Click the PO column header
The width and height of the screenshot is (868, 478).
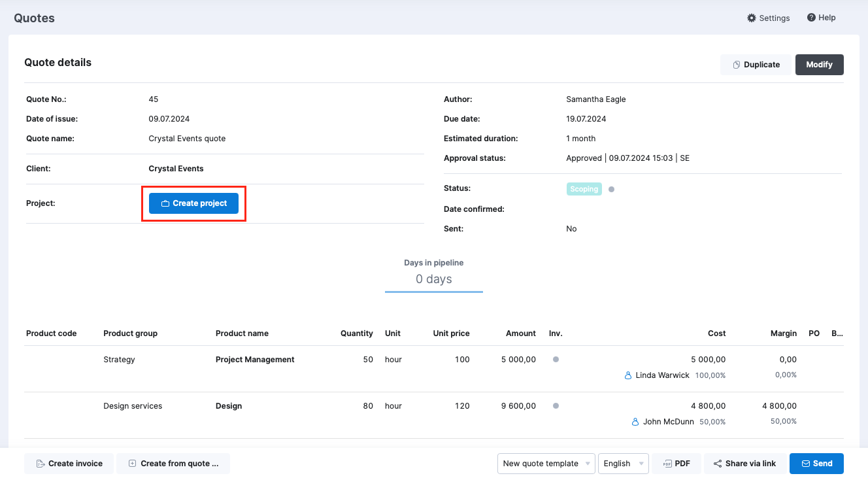coord(814,333)
